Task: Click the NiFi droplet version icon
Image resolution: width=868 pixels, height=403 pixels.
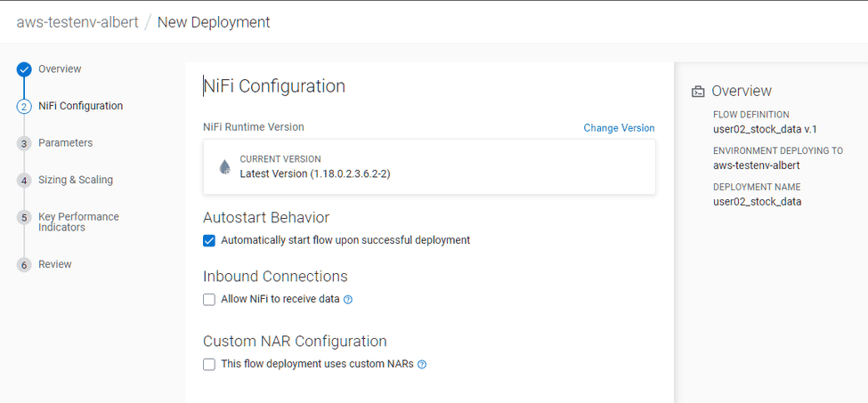Action: coord(224,166)
